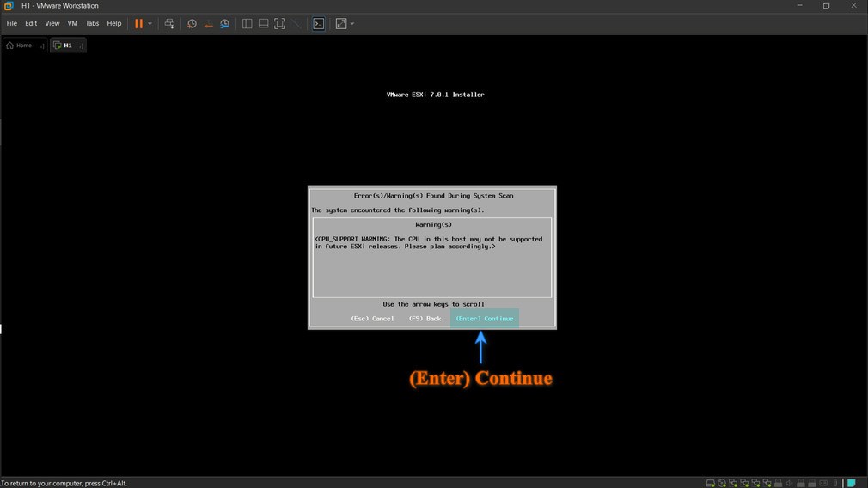Viewport: 868px width, 488px height.
Task: Click the hard disk status icon
Action: [710, 483]
